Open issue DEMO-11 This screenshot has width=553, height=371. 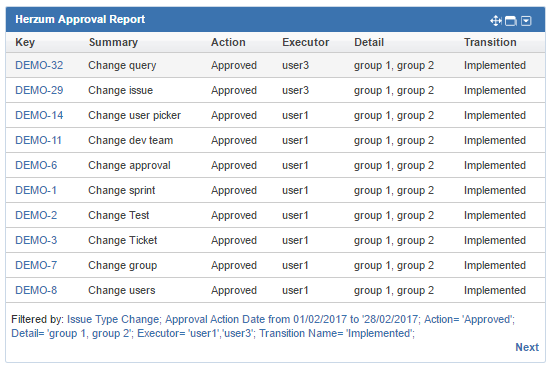tap(38, 140)
